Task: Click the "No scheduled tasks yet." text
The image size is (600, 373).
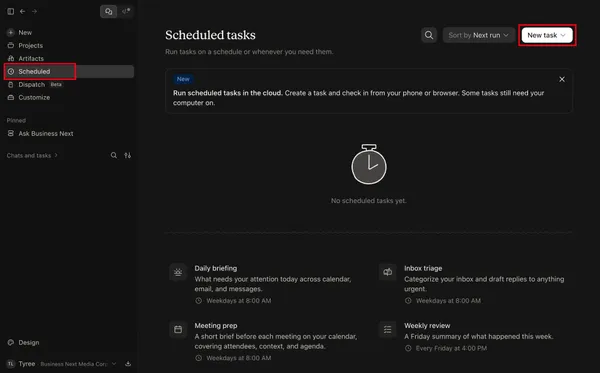Action: (x=368, y=200)
